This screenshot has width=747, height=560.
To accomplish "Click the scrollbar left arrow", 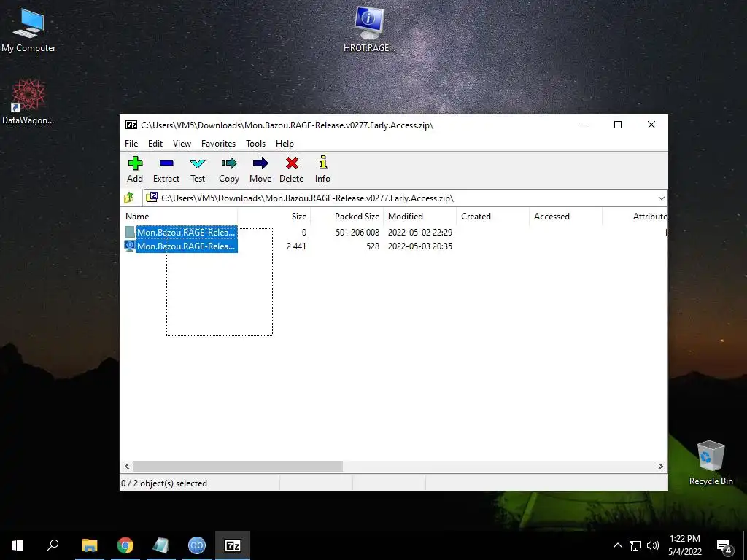I will click(127, 466).
